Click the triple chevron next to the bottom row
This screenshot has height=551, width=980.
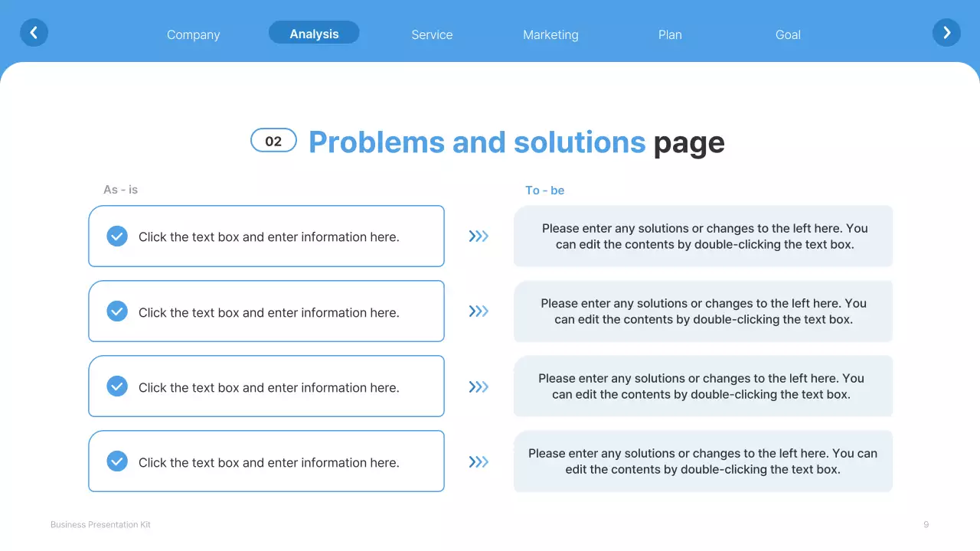479,461
